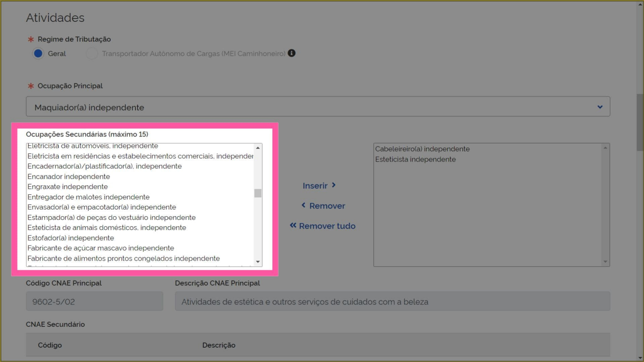The height and width of the screenshot is (362, 644).
Task: Choose Esteticista independente in selected list
Action: tap(415, 160)
